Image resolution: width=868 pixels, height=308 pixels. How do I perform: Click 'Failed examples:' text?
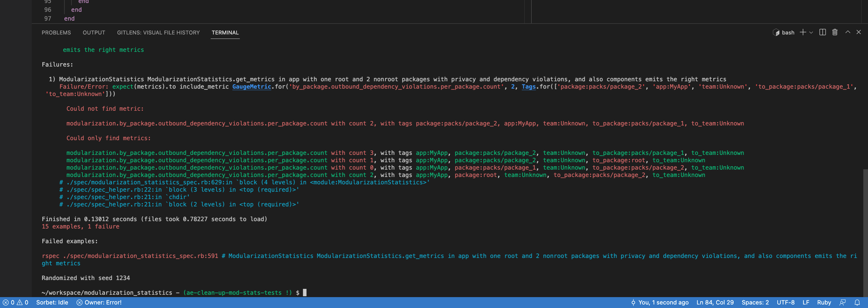(x=70, y=241)
